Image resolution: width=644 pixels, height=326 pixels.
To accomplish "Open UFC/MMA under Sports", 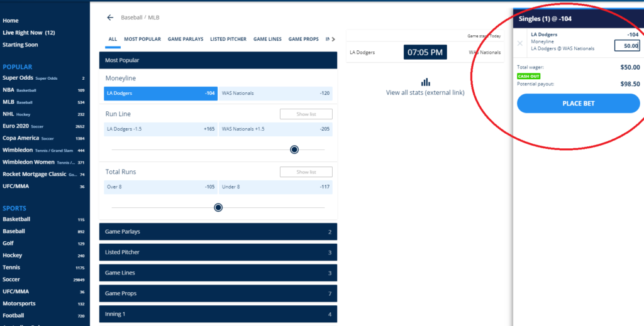I will [43, 291].
